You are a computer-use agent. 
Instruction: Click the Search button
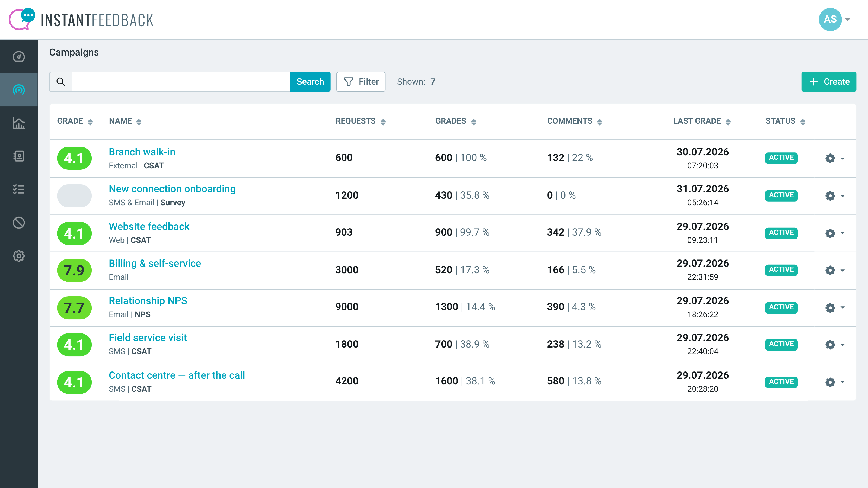(x=310, y=82)
